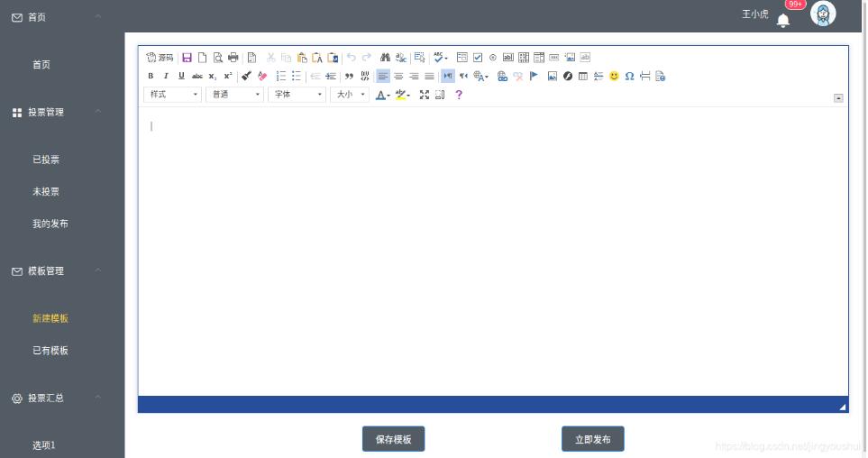Click the Print icon

pos(233,58)
